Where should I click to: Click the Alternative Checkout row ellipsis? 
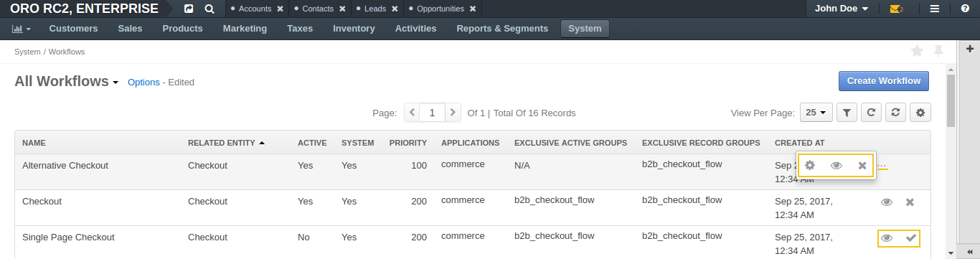pyautogui.click(x=882, y=166)
